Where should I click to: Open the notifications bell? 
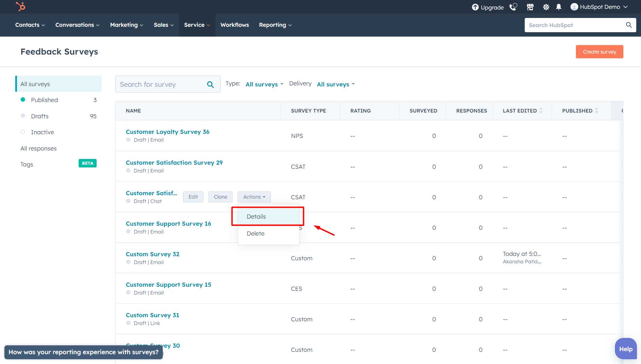point(559,7)
